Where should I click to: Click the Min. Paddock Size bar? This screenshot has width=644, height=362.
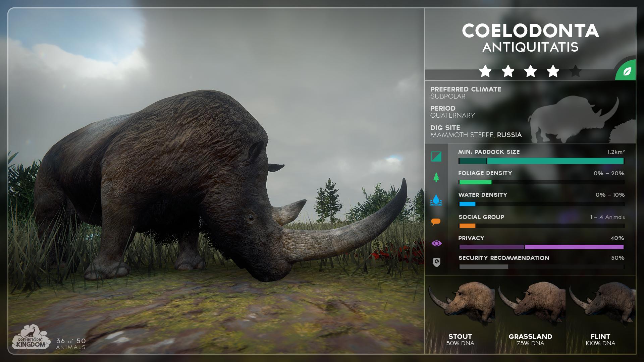[541, 161]
